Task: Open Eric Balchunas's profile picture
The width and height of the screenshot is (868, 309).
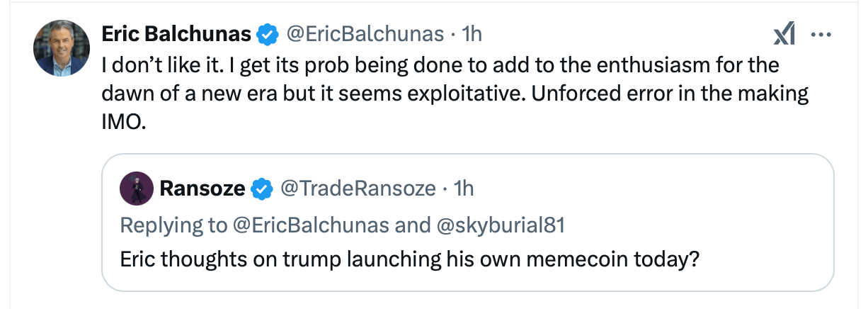Action: click(62, 48)
